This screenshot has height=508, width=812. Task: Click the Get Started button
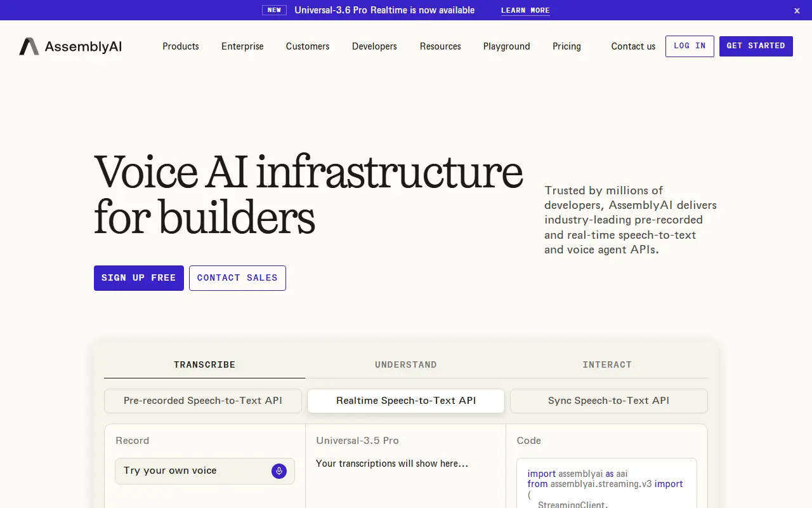(x=756, y=46)
